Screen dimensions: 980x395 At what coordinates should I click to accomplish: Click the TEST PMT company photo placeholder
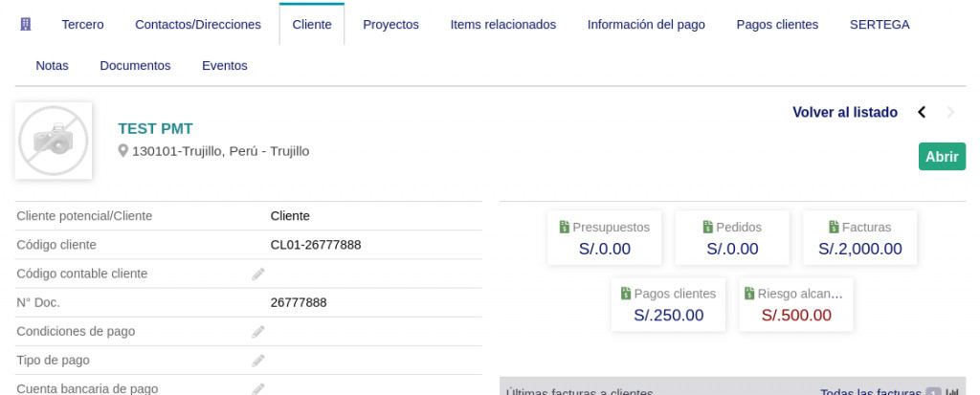[x=54, y=141]
